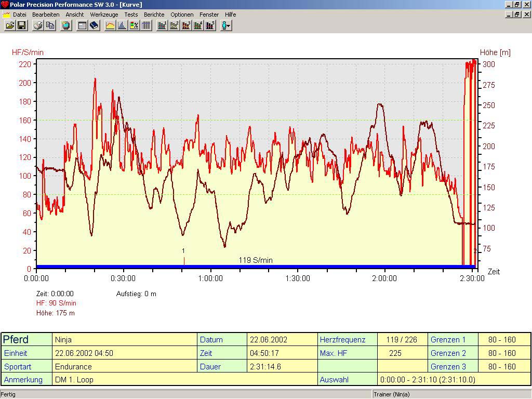
Task: Click the 'HF: 90 S/min' readout
Action: tap(56, 303)
